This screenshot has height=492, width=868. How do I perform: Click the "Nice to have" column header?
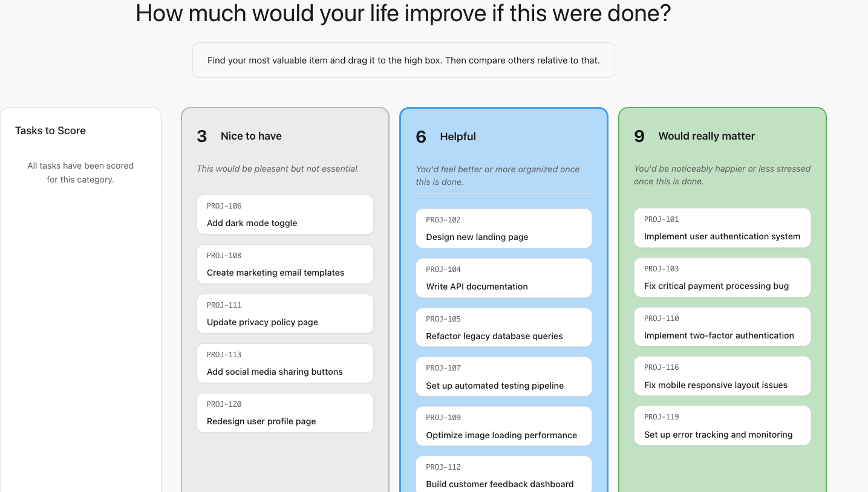pyautogui.click(x=251, y=136)
